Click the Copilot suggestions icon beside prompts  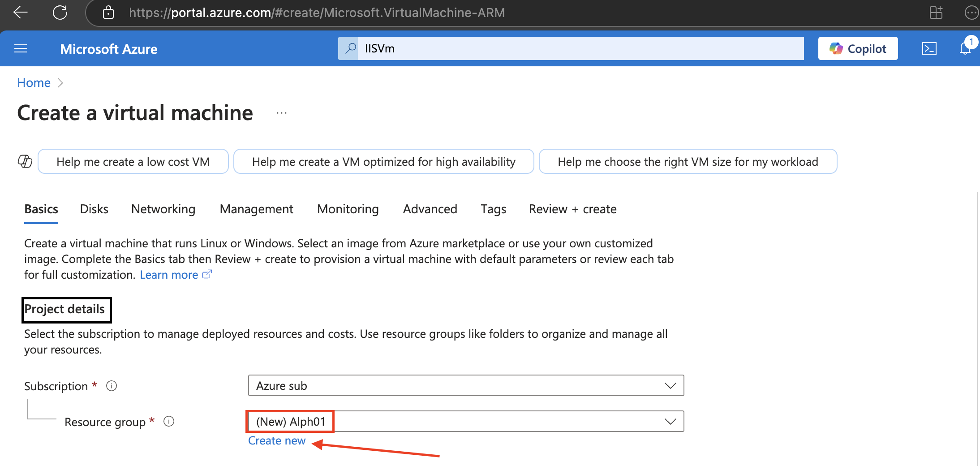(25, 161)
